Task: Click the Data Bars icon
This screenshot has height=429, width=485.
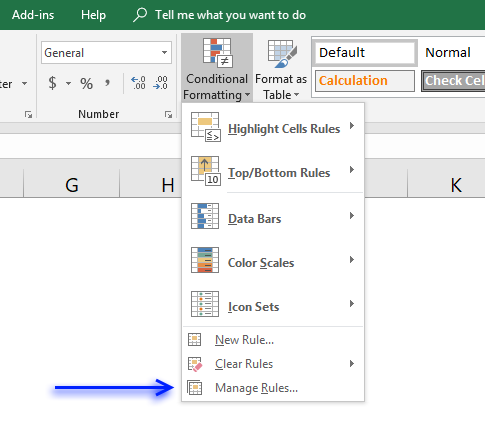Action: [x=205, y=216]
